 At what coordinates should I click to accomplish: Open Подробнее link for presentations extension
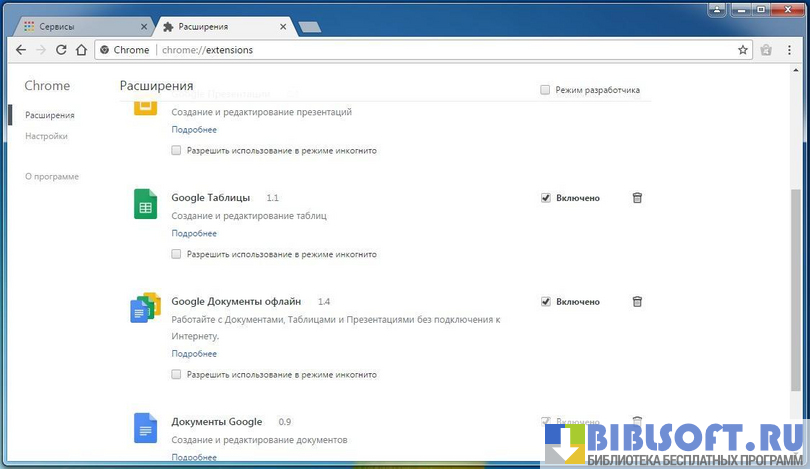tap(194, 130)
